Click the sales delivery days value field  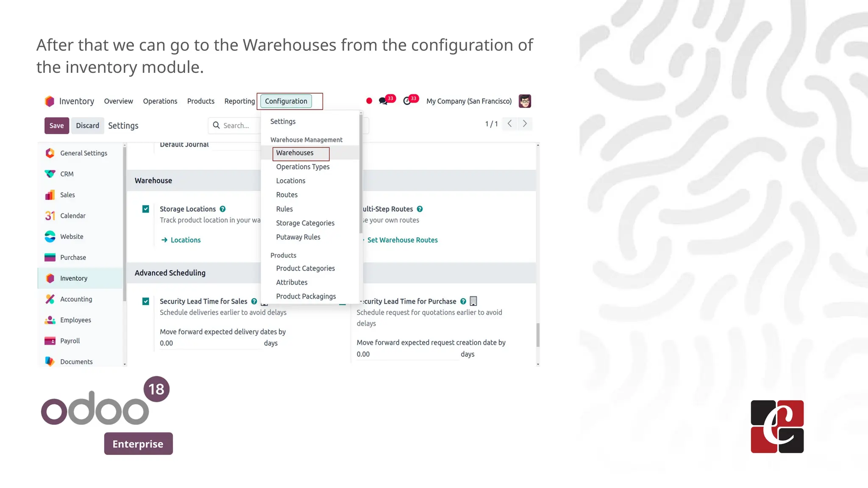(210, 343)
